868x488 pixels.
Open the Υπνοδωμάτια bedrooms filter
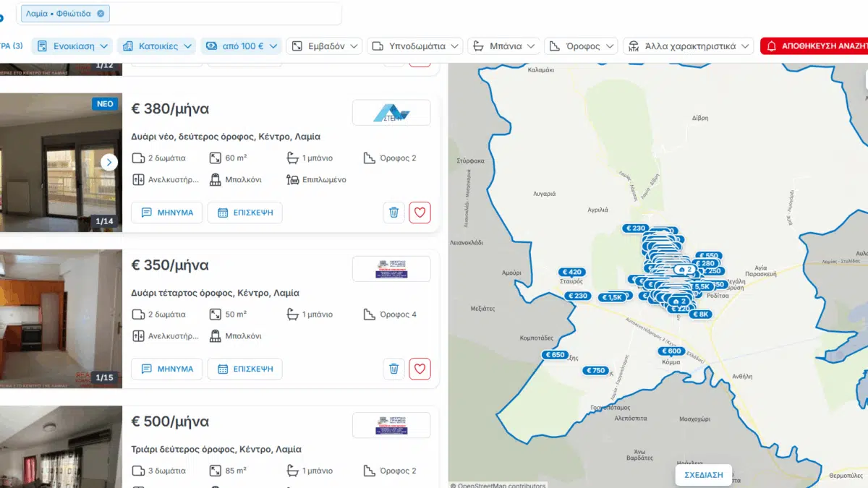[414, 46]
